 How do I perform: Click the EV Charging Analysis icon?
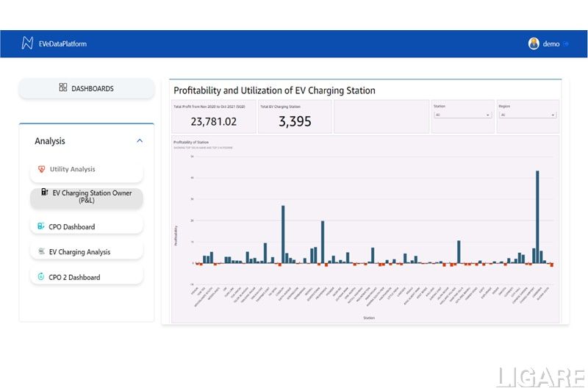coord(41,252)
